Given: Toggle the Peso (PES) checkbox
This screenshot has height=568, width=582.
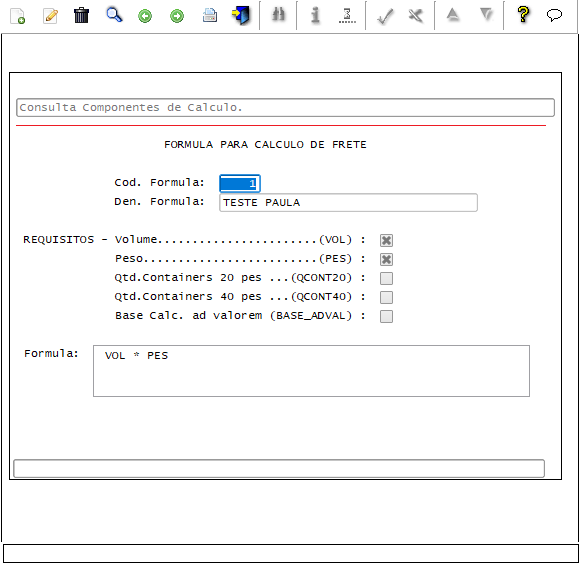Looking at the screenshot, I should click(386, 259).
